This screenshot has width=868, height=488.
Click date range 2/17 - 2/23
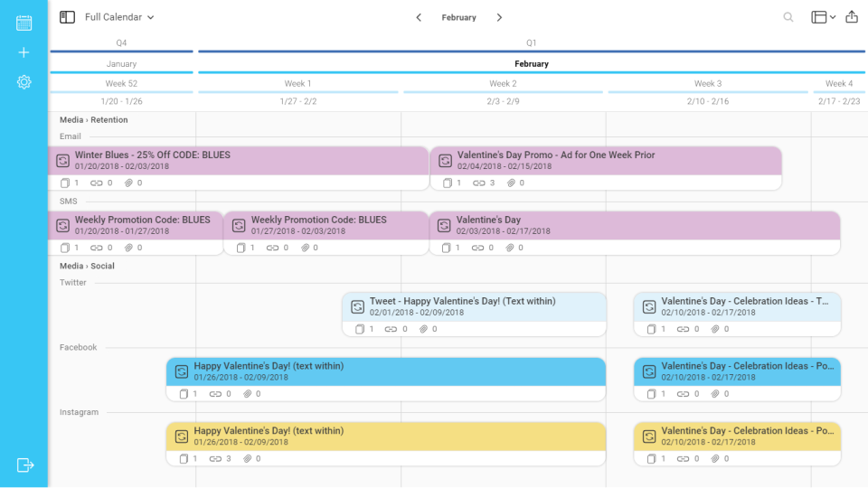(839, 101)
